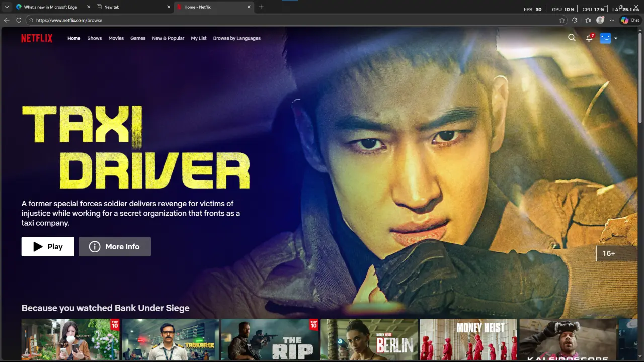
Task: Switch to What's new in Microsoft Edge tab
Action: point(53,7)
